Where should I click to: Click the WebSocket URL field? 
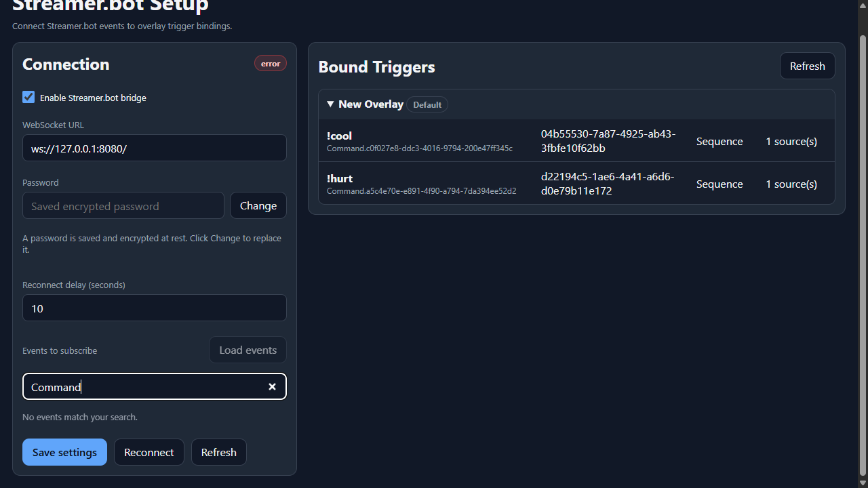point(155,148)
